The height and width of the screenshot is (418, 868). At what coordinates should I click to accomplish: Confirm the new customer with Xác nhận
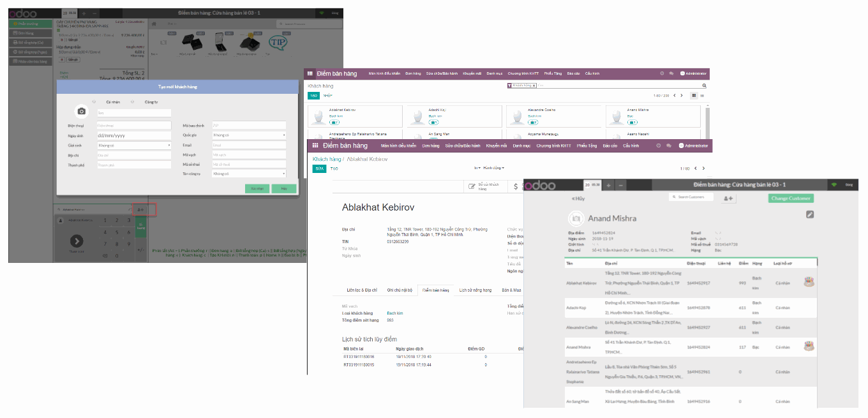257,189
